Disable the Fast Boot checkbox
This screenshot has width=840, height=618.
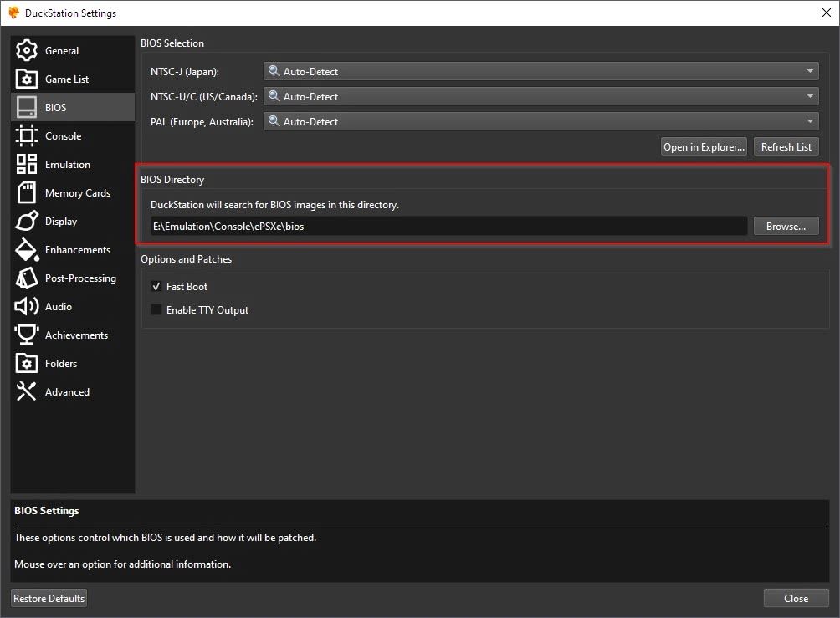pos(156,287)
